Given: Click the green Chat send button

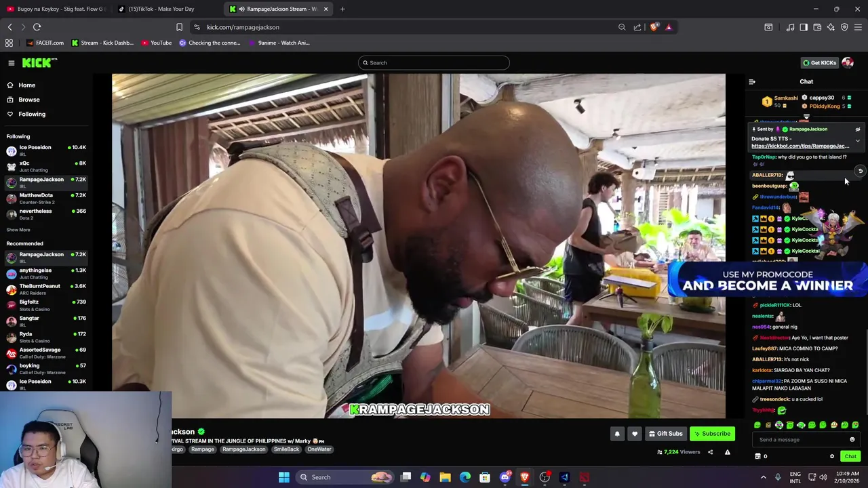Looking at the screenshot, I should [850, 457].
